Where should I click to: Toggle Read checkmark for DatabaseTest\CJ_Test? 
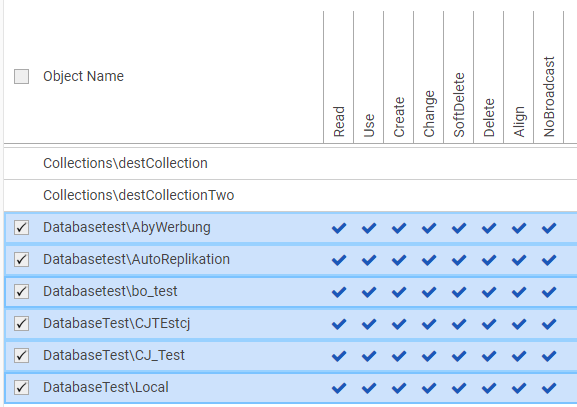pos(339,356)
